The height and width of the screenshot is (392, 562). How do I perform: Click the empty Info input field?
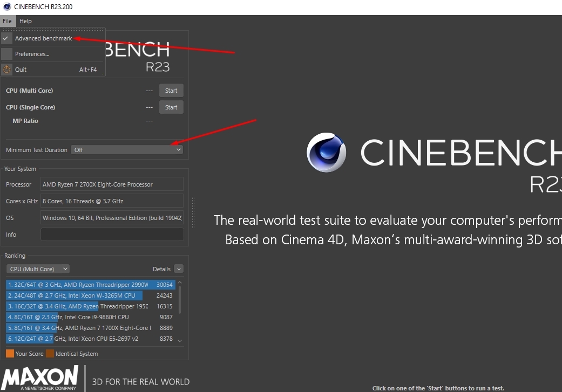pos(112,235)
